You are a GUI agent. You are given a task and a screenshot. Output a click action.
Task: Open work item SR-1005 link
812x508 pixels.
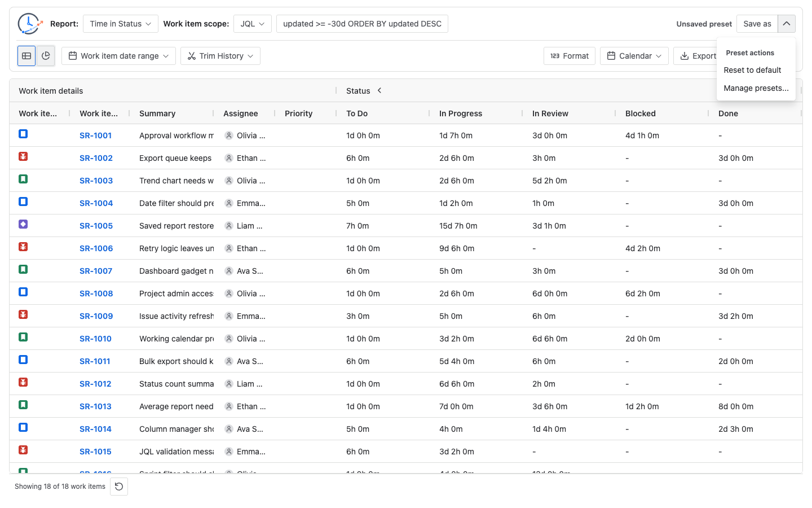point(96,226)
